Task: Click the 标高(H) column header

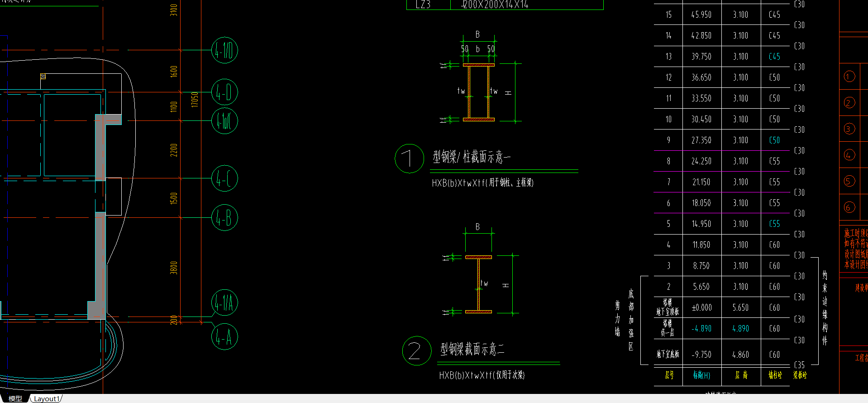Action: pyautogui.click(x=701, y=375)
